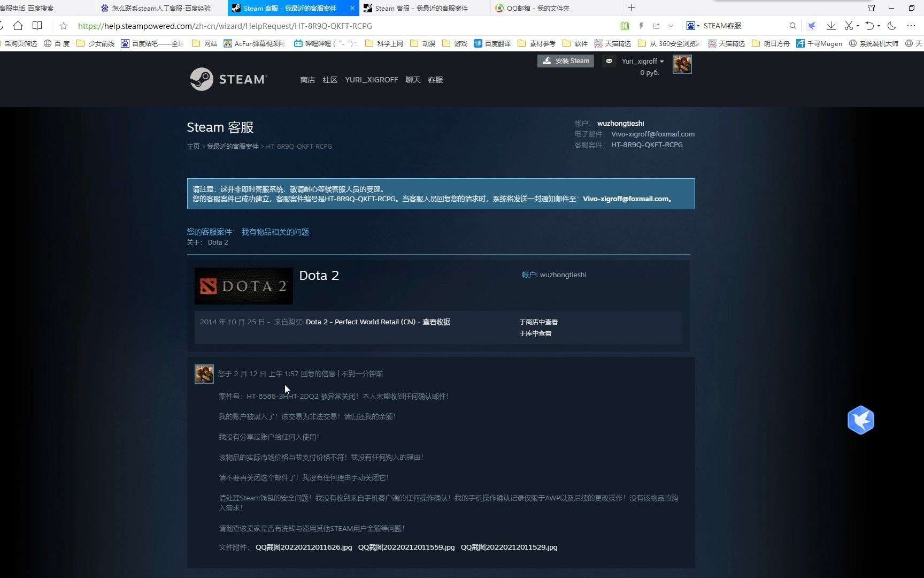
Task: Open 百度翻译 bookmark
Action: pyautogui.click(x=492, y=43)
